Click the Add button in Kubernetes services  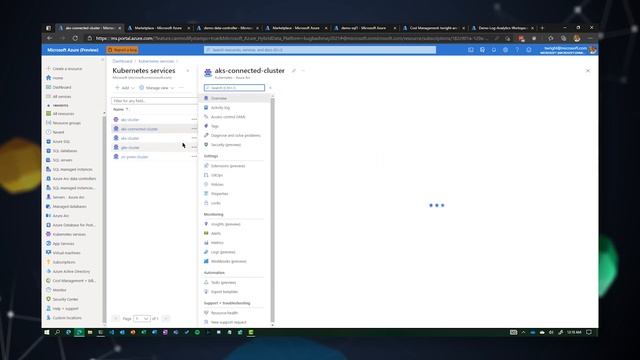click(x=124, y=88)
